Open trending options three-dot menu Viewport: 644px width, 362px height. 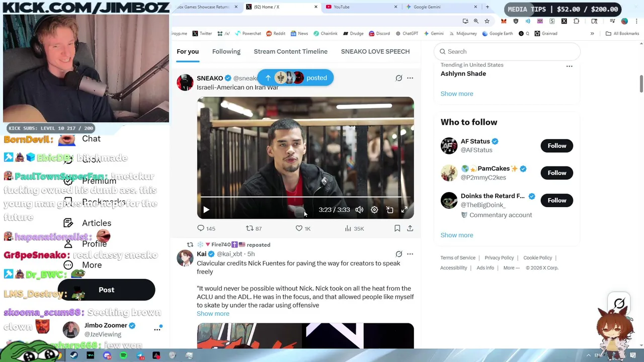point(569,66)
